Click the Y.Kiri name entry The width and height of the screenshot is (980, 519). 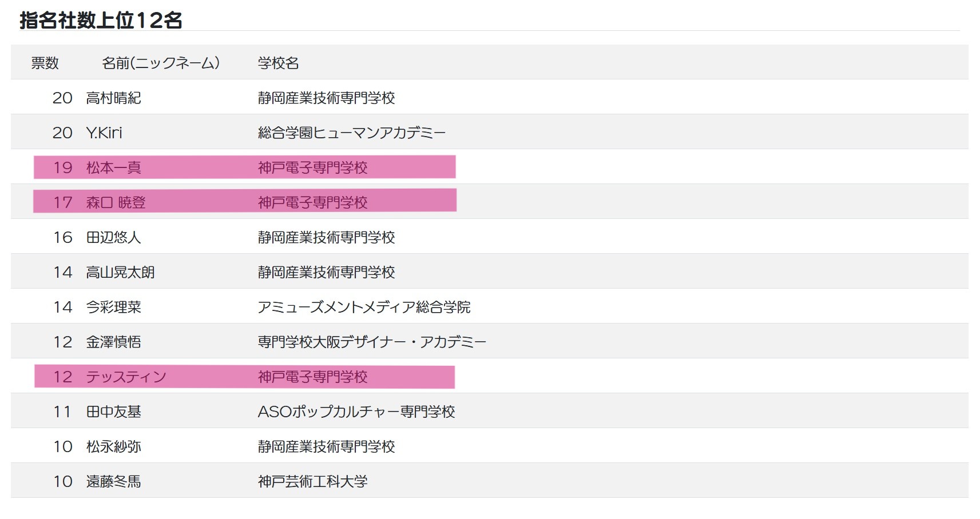tap(104, 133)
